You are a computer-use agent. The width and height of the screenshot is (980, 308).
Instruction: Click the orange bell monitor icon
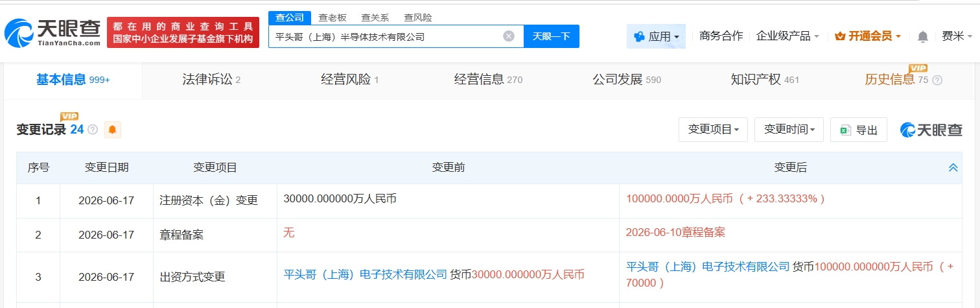(112, 130)
